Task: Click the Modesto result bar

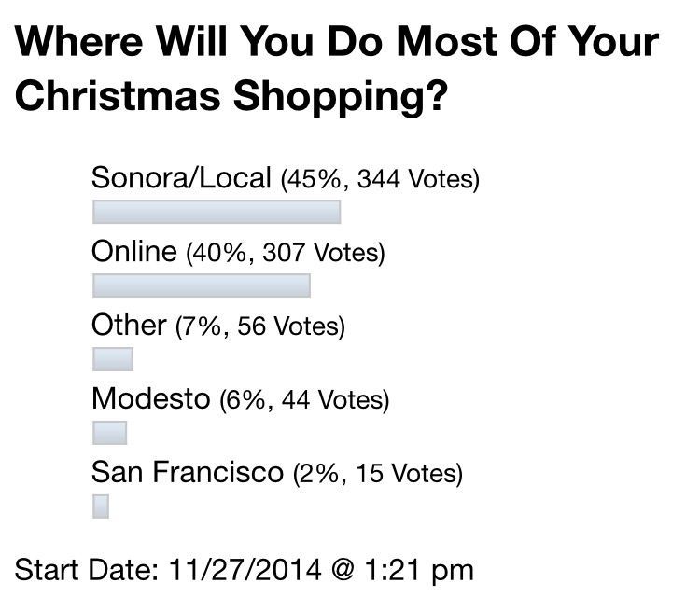Action: tap(109, 433)
